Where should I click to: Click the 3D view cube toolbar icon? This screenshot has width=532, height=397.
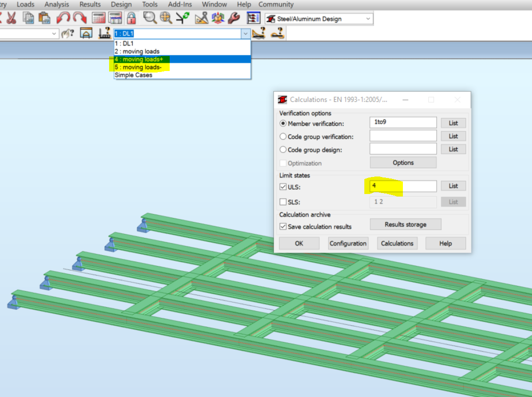tap(217, 17)
